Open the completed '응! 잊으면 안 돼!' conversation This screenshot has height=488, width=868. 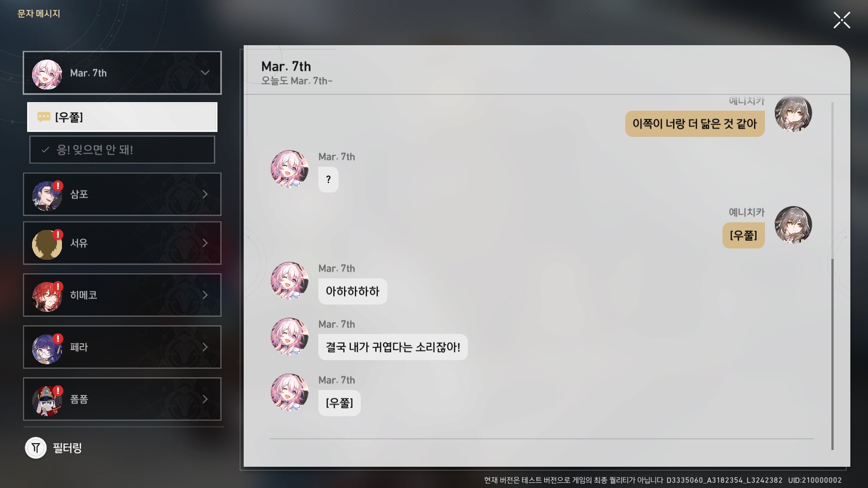[x=122, y=150]
